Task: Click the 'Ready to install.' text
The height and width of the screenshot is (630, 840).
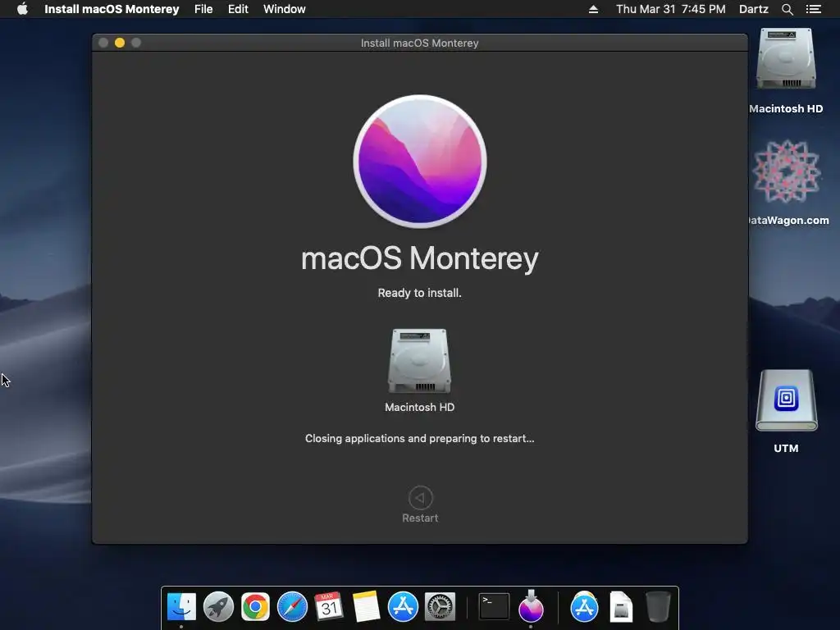Action: 419,293
